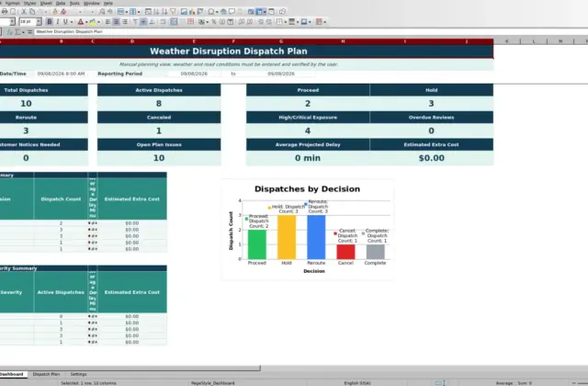Click the Insert Comment speech bubble icon

pos(232,12)
